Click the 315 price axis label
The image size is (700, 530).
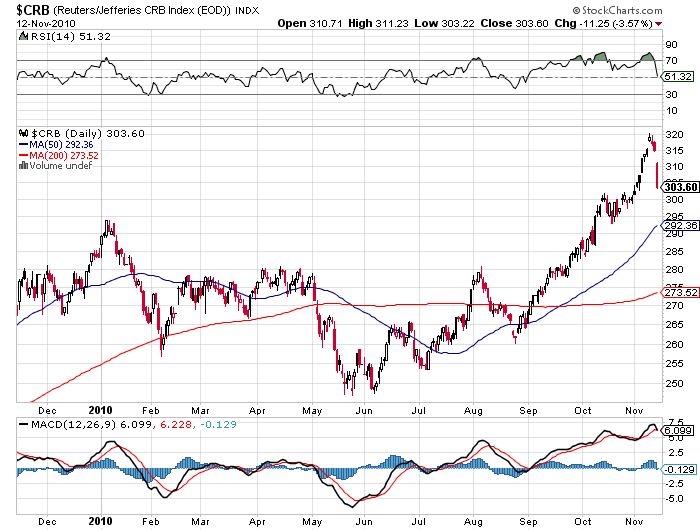click(674, 150)
